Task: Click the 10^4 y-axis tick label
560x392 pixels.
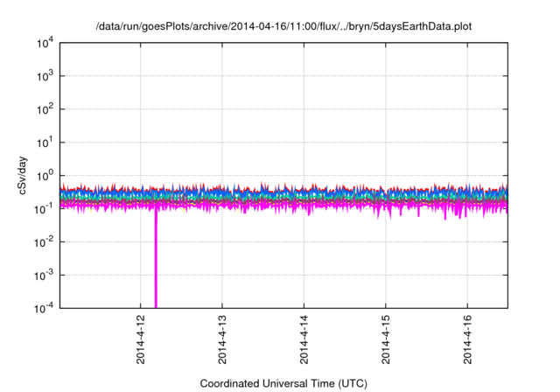Action: pyautogui.click(x=45, y=44)
